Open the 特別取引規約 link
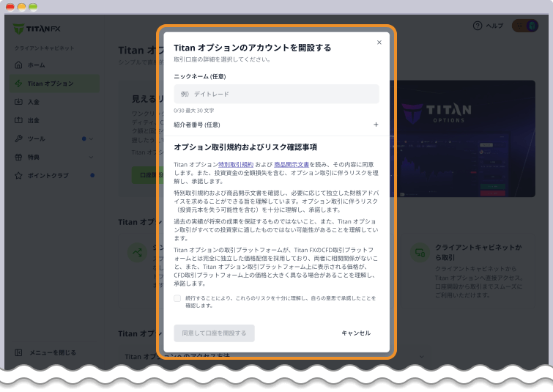Viewport: 553px width, 392px height. pyautogui.click(x=236, y=164)
